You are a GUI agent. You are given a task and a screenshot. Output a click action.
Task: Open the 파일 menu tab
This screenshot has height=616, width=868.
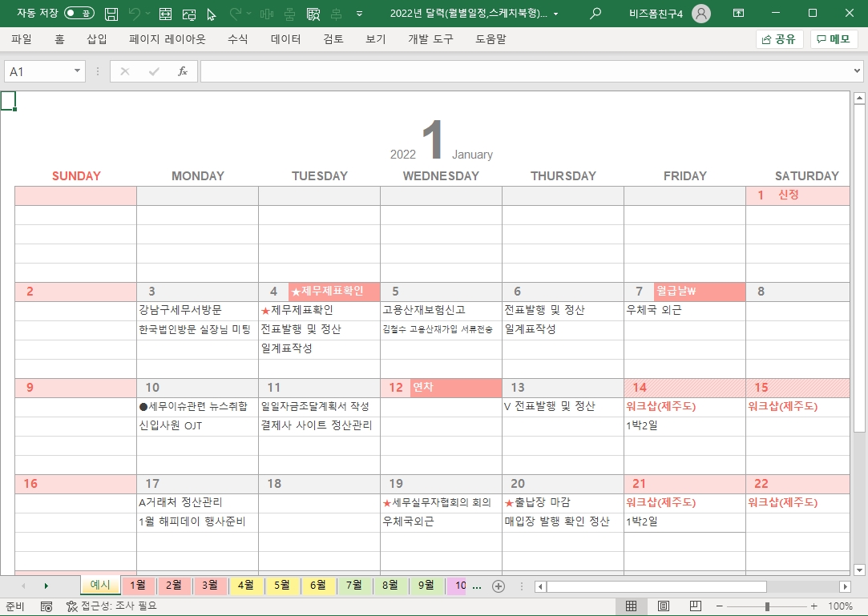coord(22,38)
